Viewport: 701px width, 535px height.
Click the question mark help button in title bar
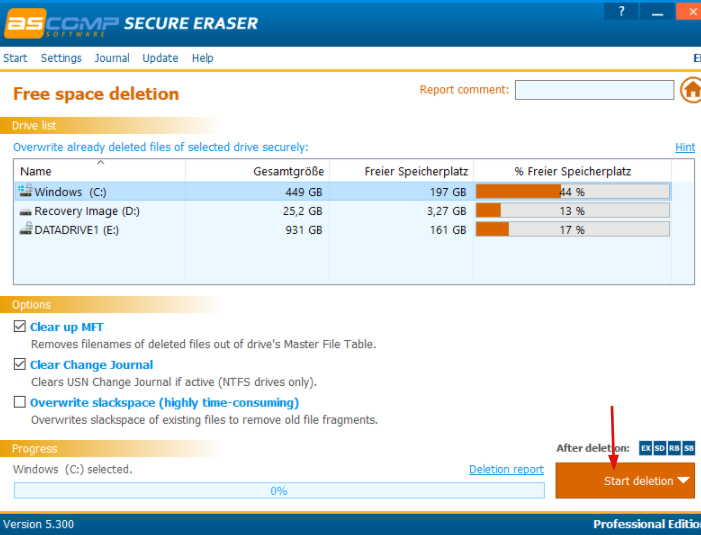click(x=621, y=12)
